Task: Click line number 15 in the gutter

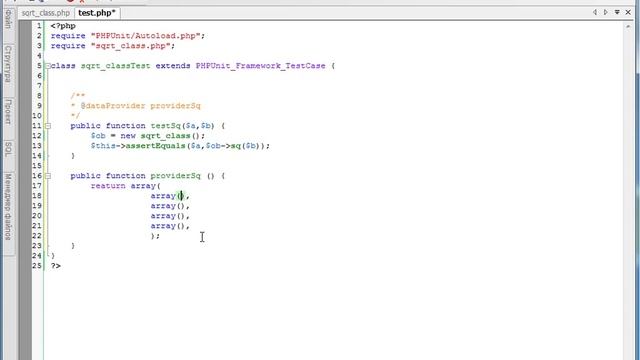Action: (x=37, y=166)
